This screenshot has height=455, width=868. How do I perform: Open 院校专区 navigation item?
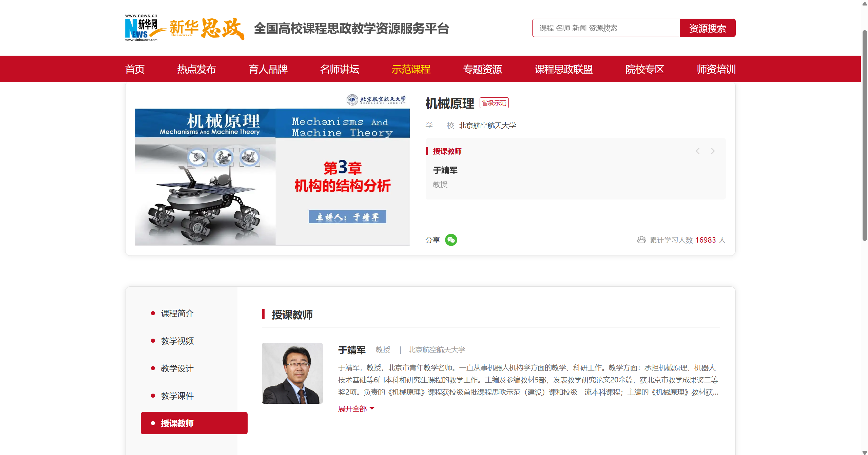coord(644,69)
